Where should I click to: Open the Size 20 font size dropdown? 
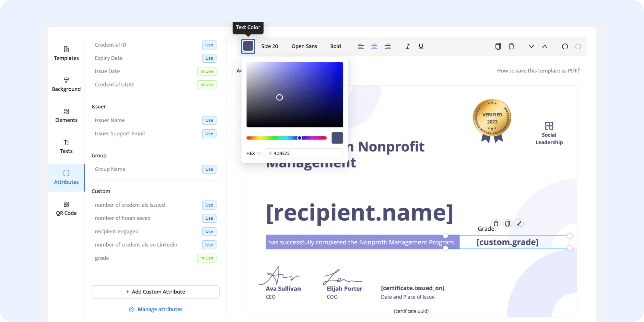(270, 46)
